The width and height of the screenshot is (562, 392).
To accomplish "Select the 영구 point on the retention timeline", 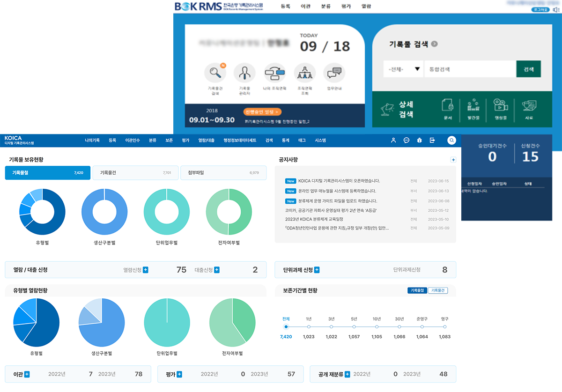I will point(445,327).
